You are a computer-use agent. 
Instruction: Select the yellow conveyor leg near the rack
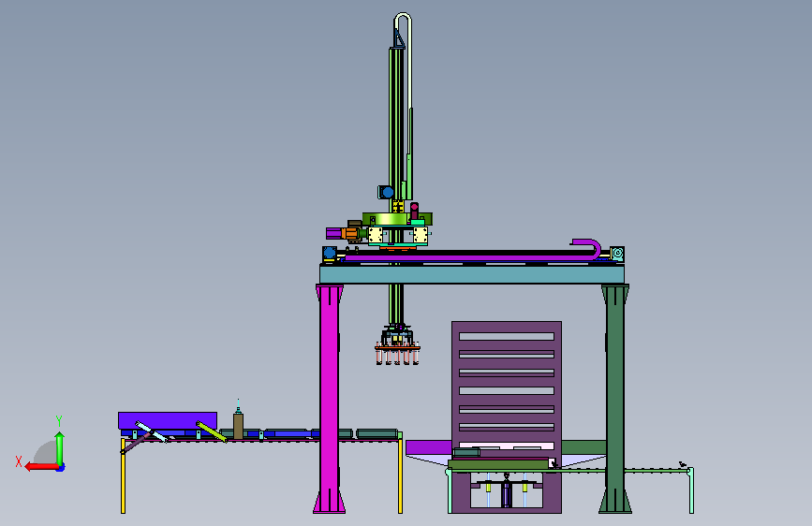tap(400, 475)
